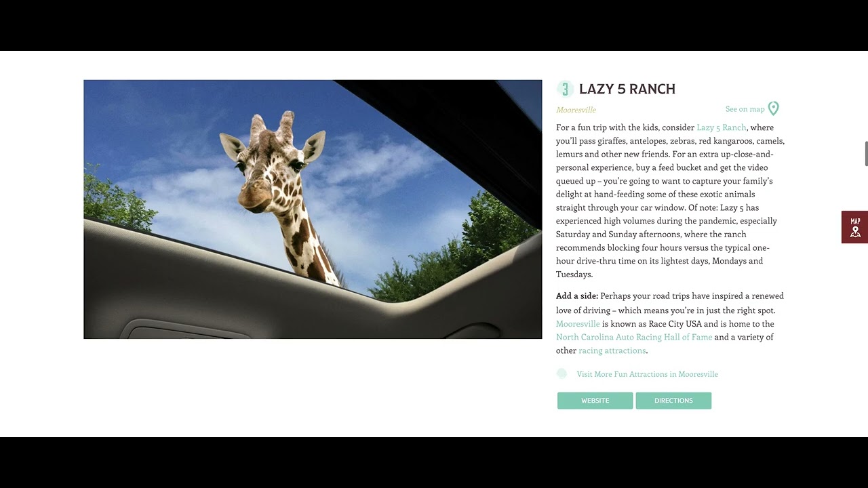Click the DIRECTIONS button
868x488 pixels.
point(673,401)
